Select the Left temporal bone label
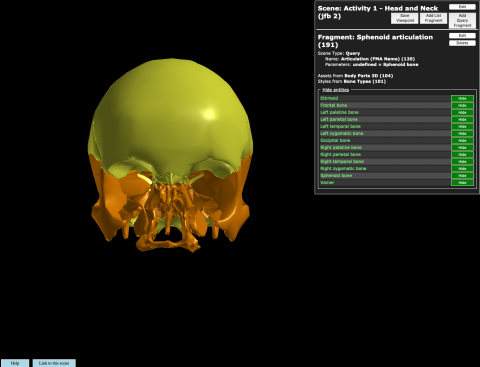Image resolution: width=480 pixels, height=367 pixels. (340, 126)
